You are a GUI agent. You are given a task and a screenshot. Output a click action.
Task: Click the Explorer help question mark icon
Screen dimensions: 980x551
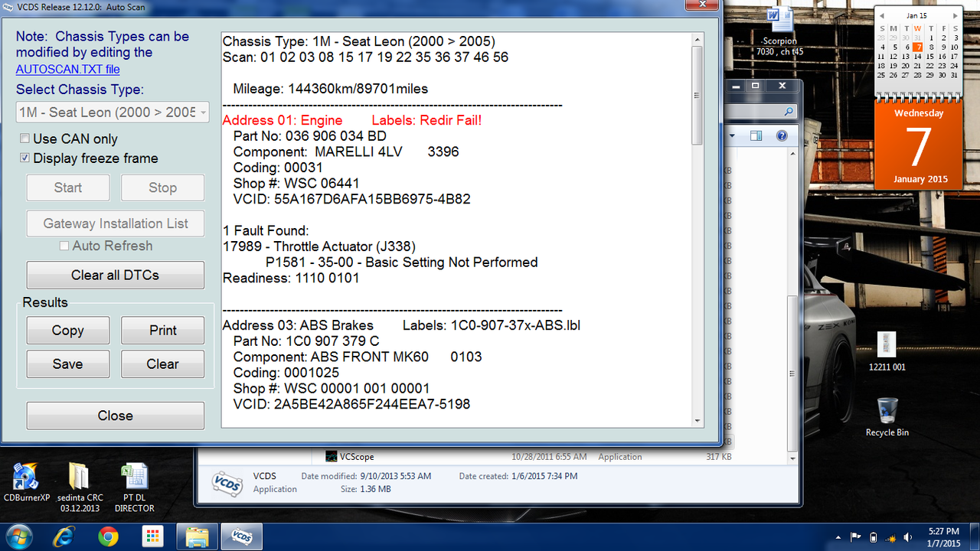[782, 136]
